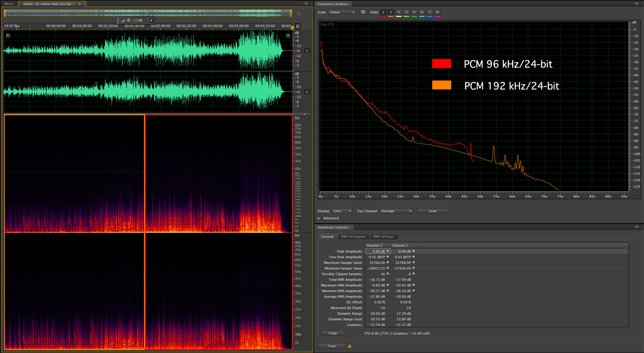Toggle Hold button 1
644x353 pixels.
[x=383, y=12]
